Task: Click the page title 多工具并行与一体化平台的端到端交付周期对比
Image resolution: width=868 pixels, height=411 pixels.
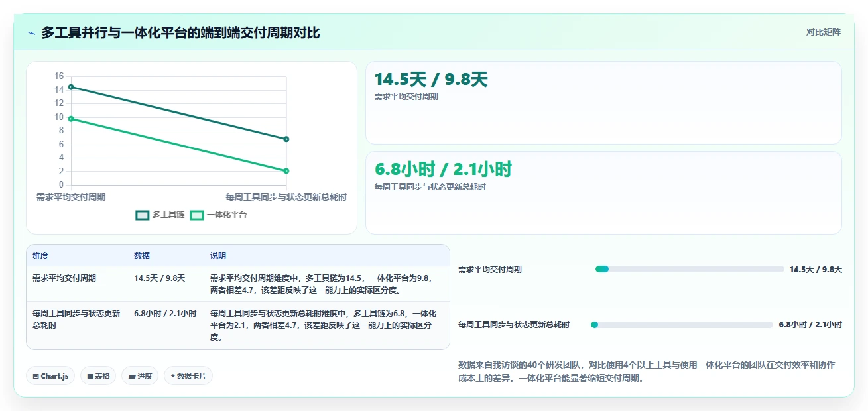Action: pyautogui.click(x=180, y=32)
